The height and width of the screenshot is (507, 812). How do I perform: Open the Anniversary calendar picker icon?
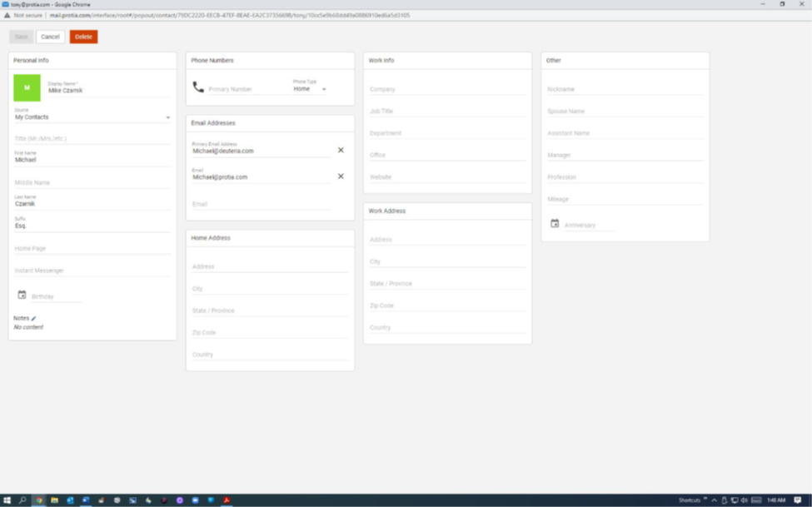click(555, 224)
